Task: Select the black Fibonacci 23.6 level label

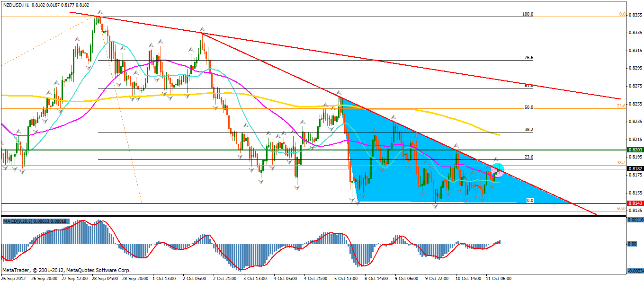Action: pyautogui.click(x=528, y=157)
